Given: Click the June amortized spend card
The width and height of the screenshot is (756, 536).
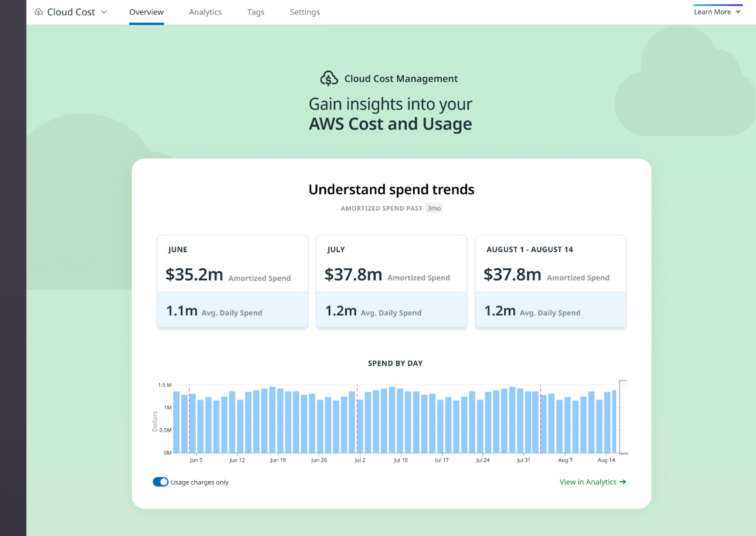Looking at the screenshot, I should [x=232, y=281].
